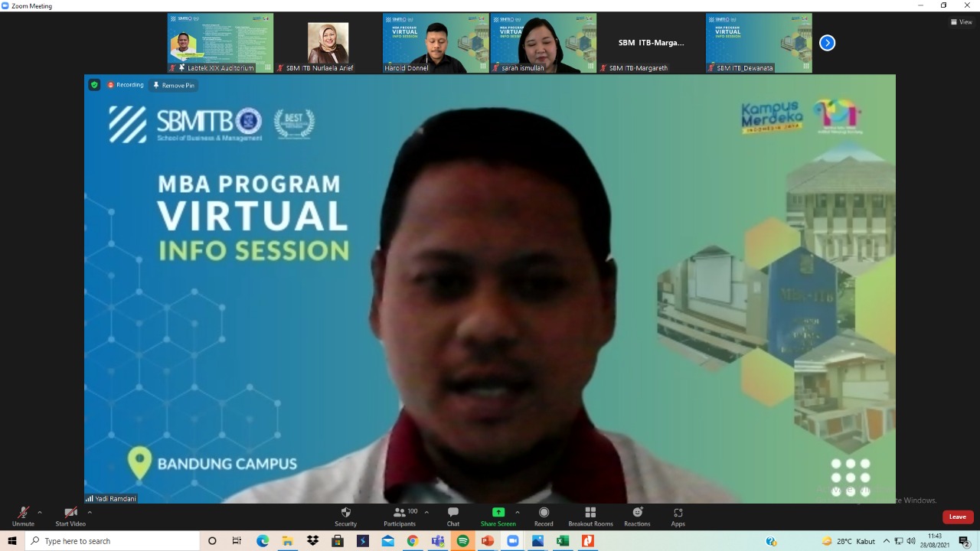Select the sarah ismullan video thumbnail
This screenshot has height=551, width=980.
tap(543, 43)
